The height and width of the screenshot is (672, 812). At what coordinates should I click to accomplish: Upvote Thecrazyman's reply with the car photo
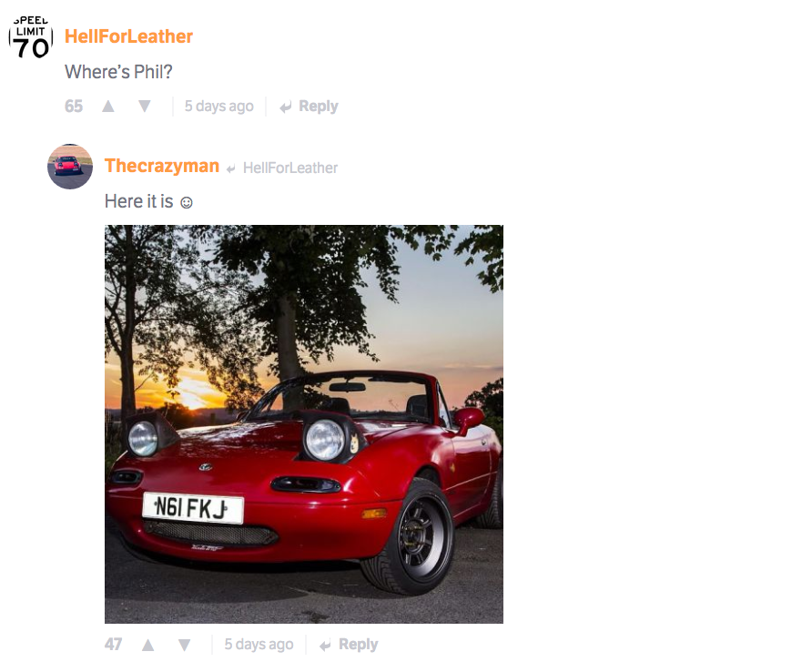pyautogui.click(x=148, y=645)
